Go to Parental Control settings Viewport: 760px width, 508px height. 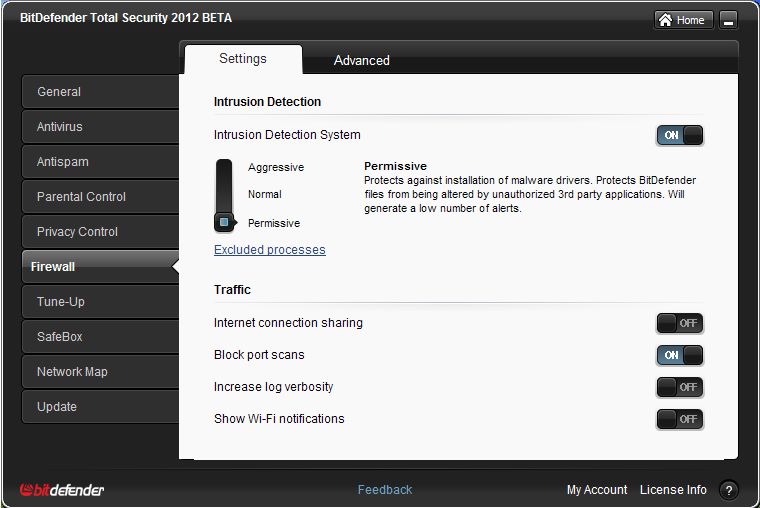coord(100,197)
